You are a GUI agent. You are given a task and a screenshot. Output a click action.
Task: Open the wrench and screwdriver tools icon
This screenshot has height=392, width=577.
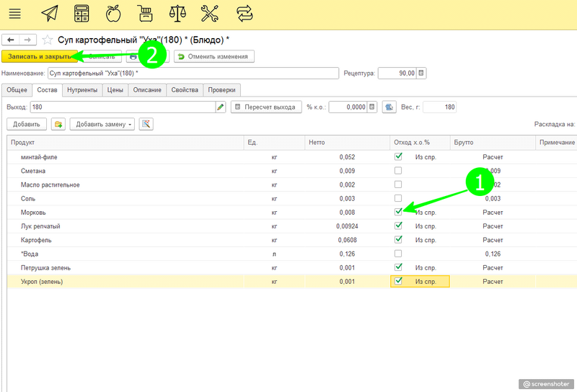(x=209, y=13)
